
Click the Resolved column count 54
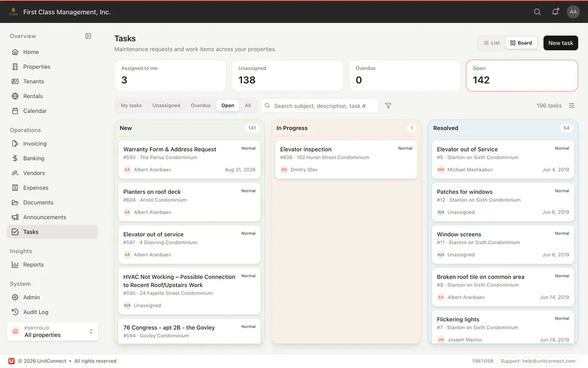click(x=566, y=128)
